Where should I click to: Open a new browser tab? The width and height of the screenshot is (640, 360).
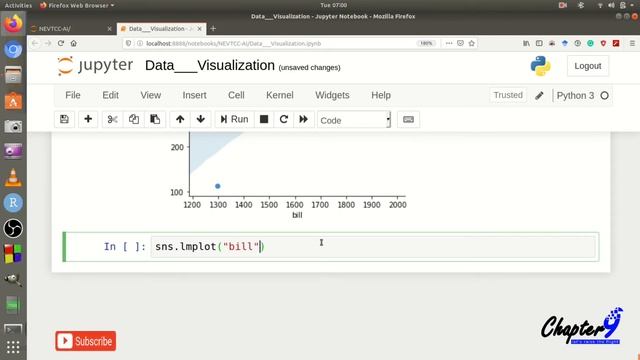click(213, 29)
